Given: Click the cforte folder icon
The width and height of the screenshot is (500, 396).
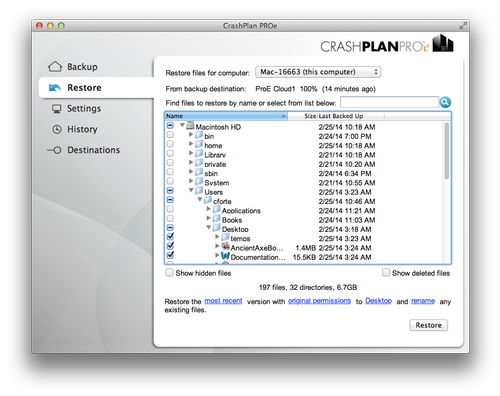Looking at the screenshot, I should [x=208, y=200].
